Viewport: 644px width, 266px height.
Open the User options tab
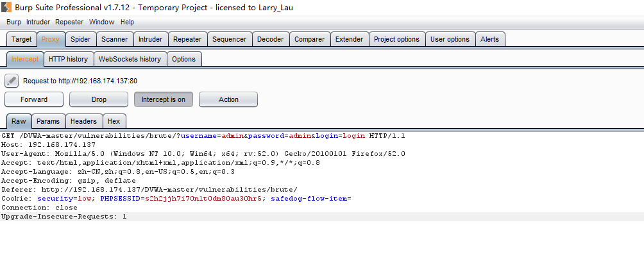coord(450,39)
